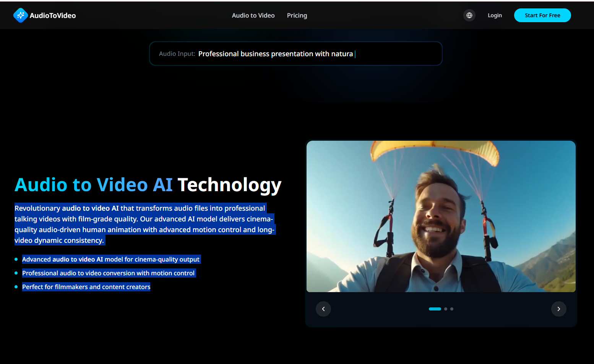Click the 'Advanced audio to video AI model' bullet
The image size is (594, 364).
coord(111,259)
